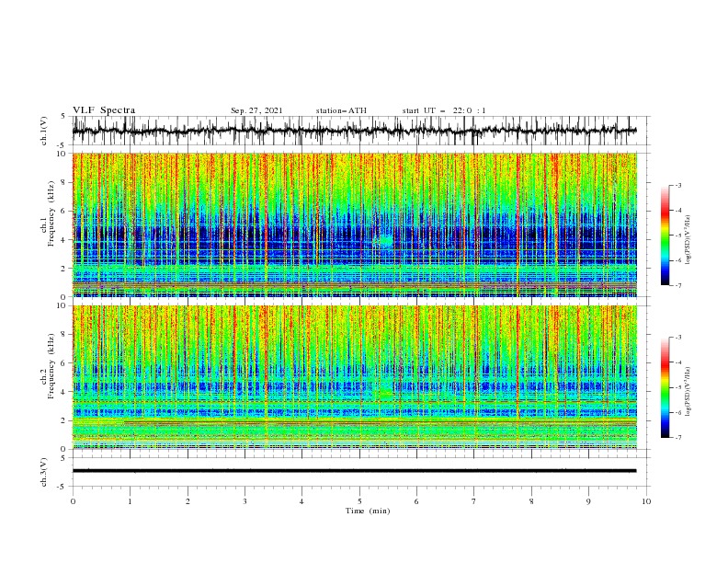Click the color bar beside ch.2 spectrogram
This screenshot has height=563, width=728.
pos(665,387)
